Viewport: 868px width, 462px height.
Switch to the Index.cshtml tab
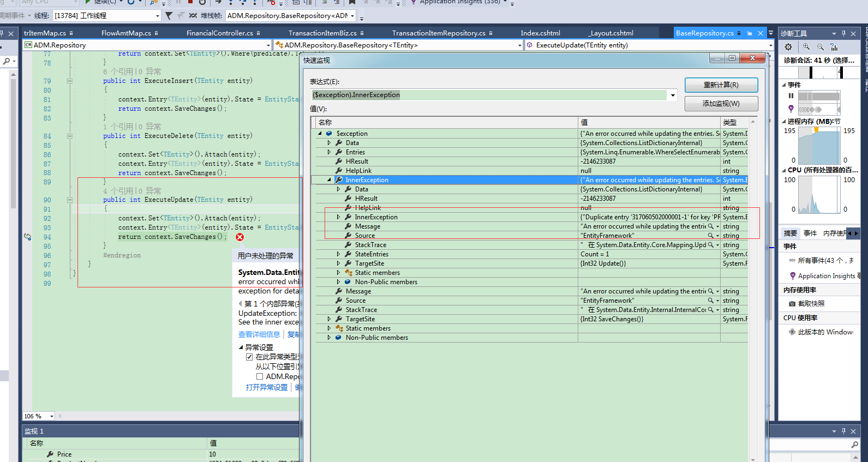(540, 33)
